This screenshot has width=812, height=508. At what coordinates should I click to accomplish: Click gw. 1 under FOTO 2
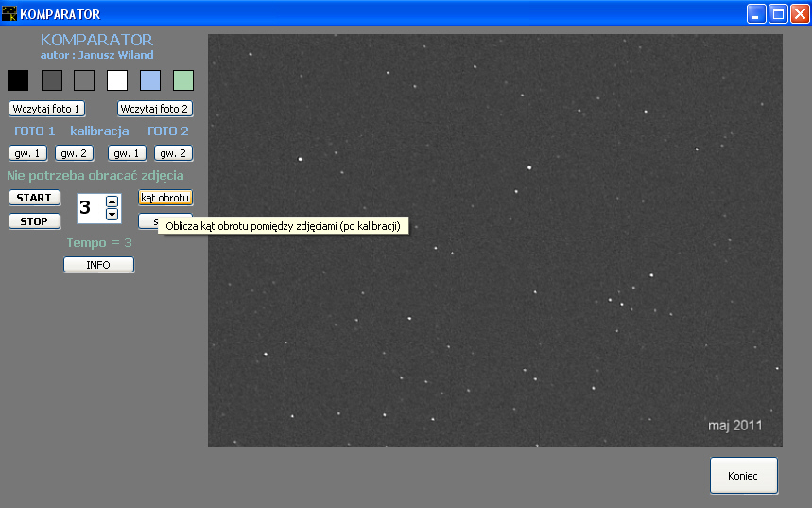click(127, 153)
